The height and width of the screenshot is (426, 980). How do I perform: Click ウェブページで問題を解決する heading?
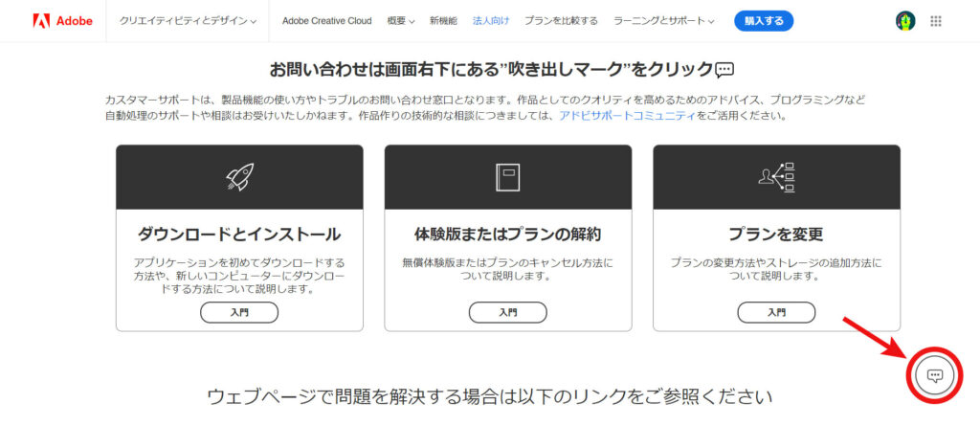[489, 396]
